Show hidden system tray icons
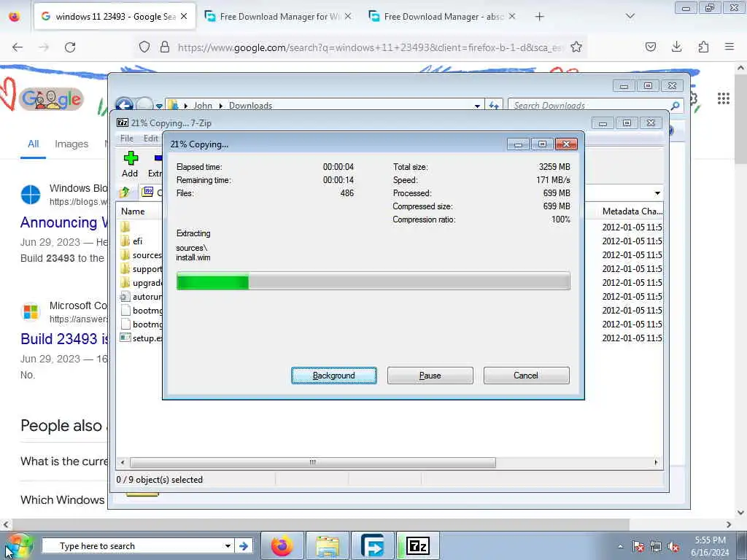747x560 pixels. coord(620,547)
